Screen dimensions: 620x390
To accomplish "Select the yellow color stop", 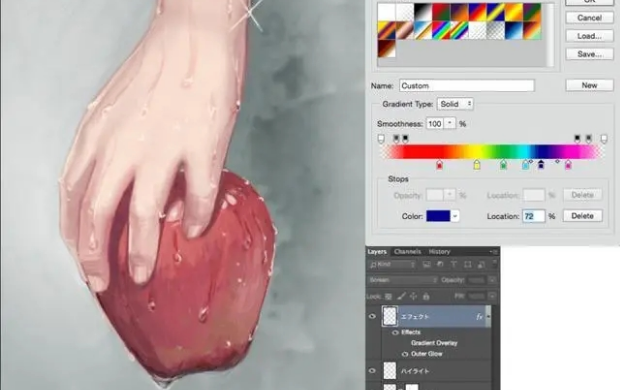I will pos(477,165).
